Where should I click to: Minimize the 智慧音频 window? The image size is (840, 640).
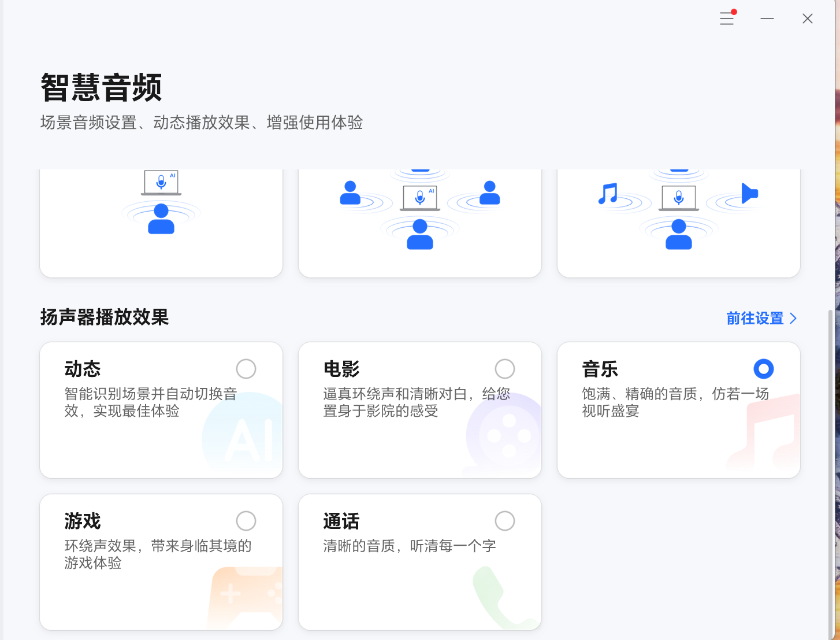coord(767,19)
